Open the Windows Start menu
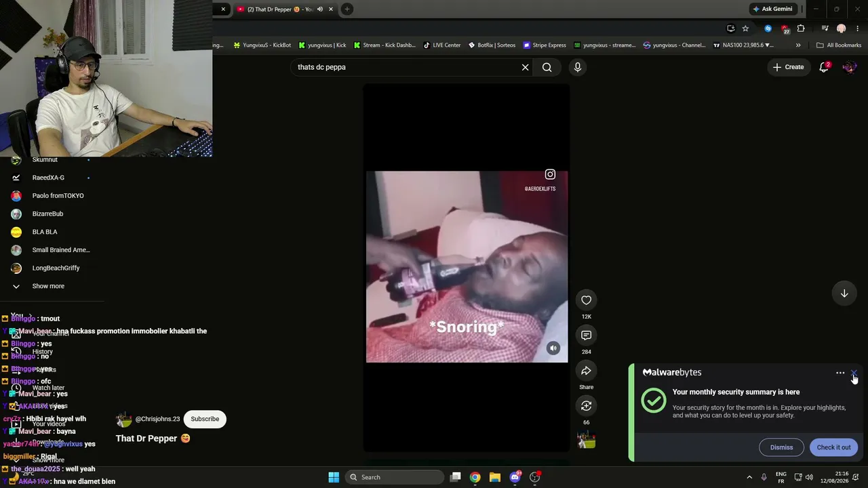The height and width of the screenshot is (488, 868). coord(334,477)
